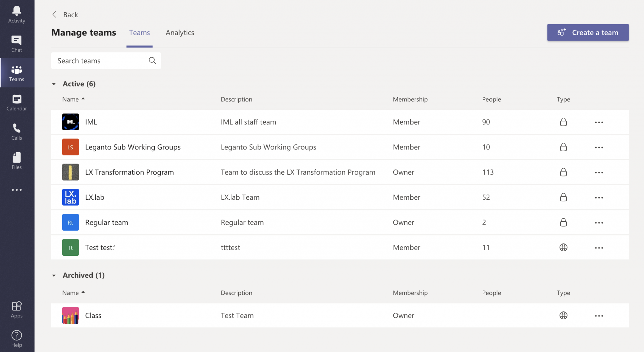Select the LX.lab team name
This screenshot has width=644, height=352.
pos(95,197)
